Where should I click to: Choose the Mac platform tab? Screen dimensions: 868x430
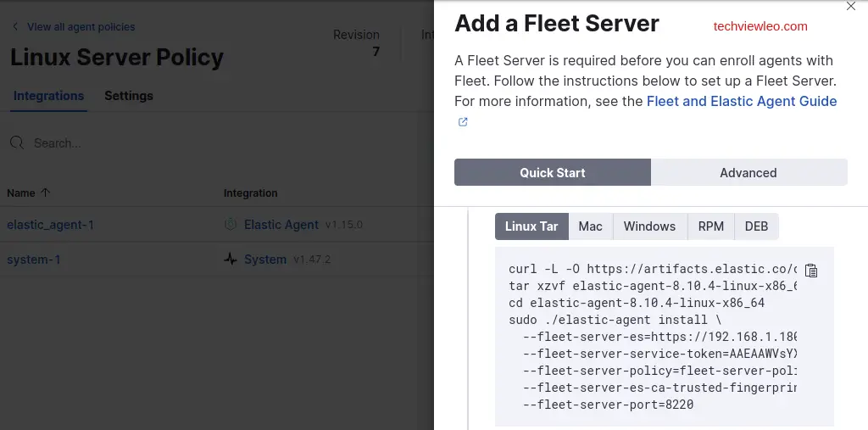[591, 226]
